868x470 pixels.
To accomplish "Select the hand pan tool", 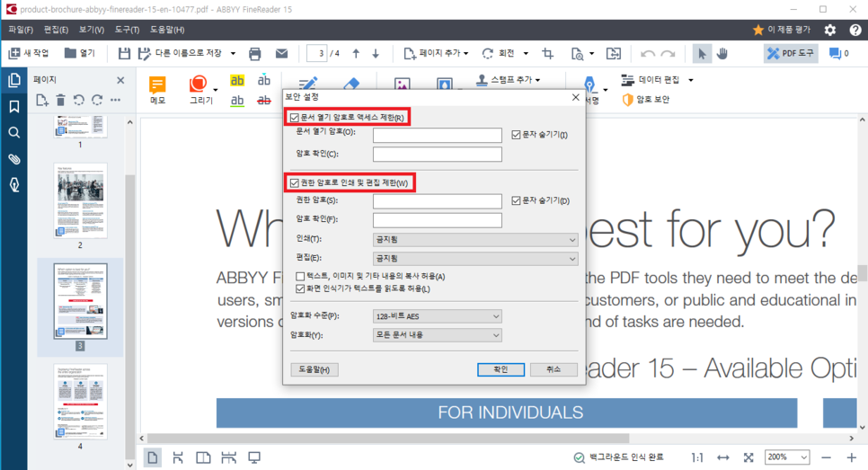I will point(722,54).
